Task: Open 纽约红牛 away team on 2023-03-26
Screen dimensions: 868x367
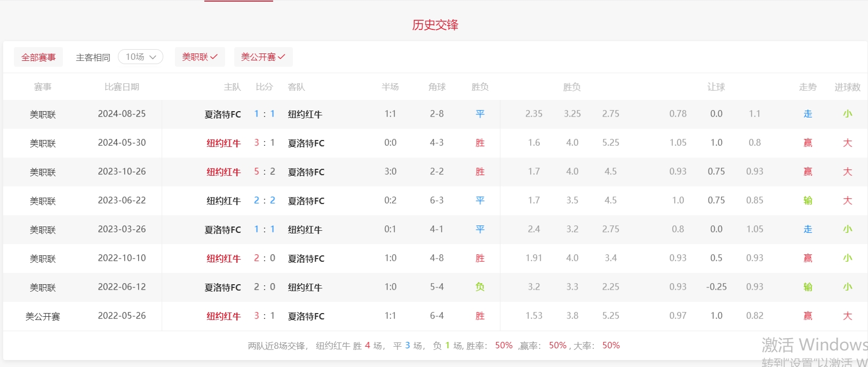Action: pos(305,230)
